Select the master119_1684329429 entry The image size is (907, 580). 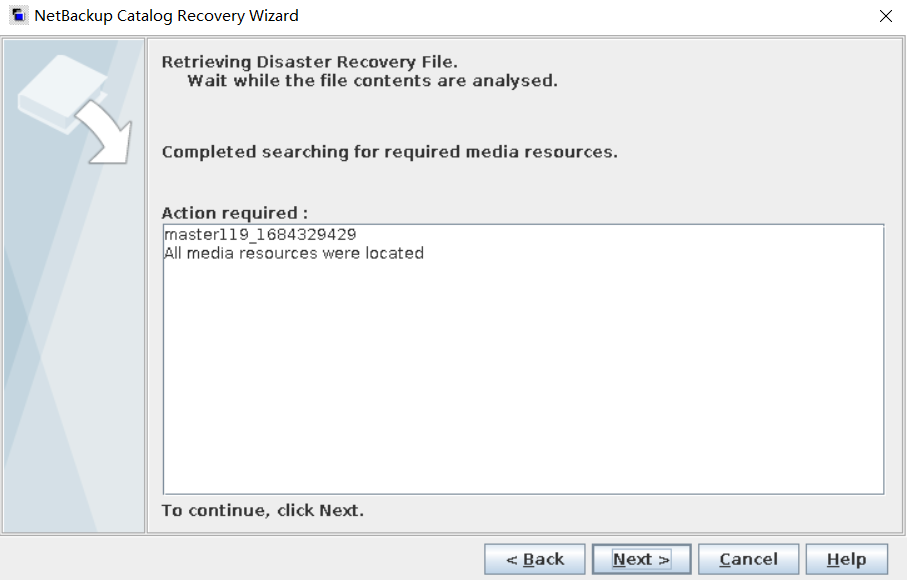(260, 234)
